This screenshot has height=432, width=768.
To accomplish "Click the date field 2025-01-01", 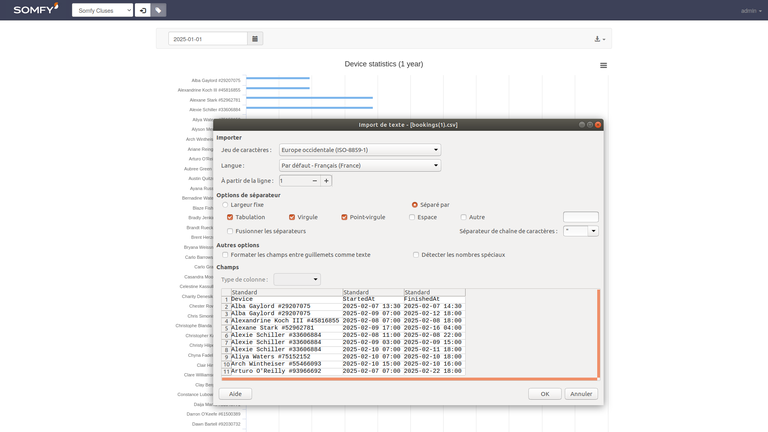I will (208, 39).
